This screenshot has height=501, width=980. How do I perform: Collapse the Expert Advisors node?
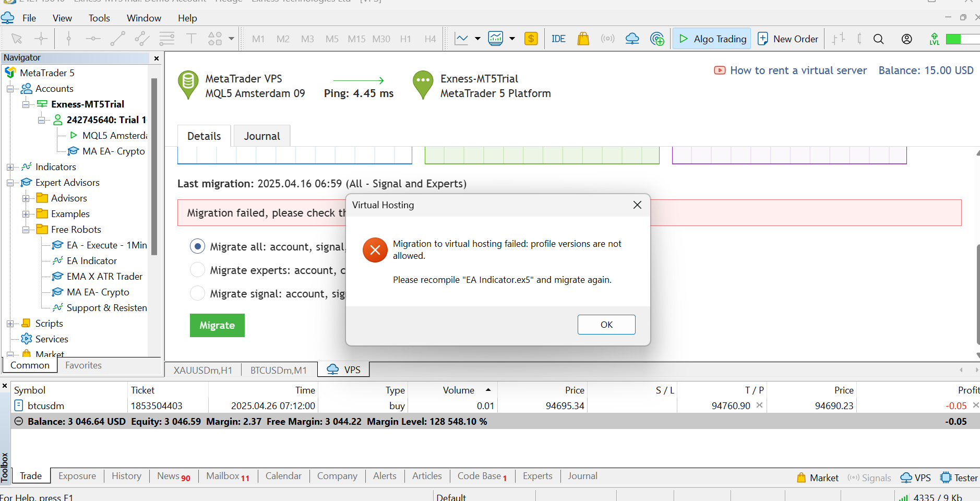pos(10,183)
